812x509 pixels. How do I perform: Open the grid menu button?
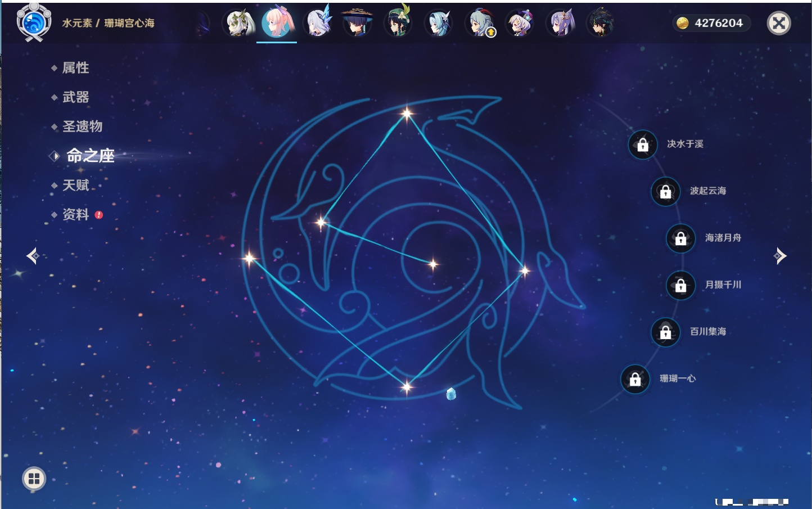[34, 479]
